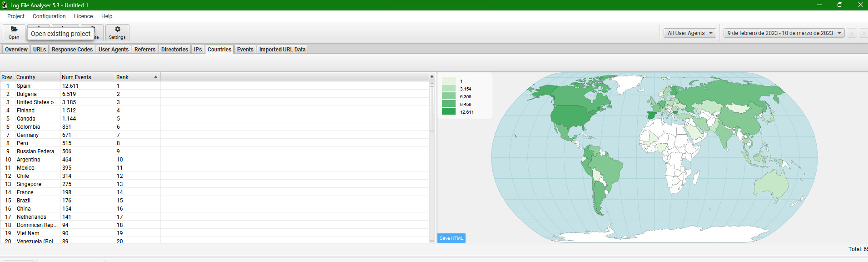The height and width of the screenshot is (262, 868).
Task: Click the legend swatch labeled 9,459
Action: coord(449,104)
